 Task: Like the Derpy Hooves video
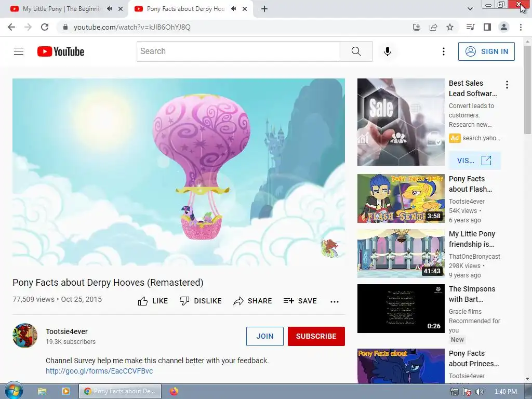click(x=153, y=301)
